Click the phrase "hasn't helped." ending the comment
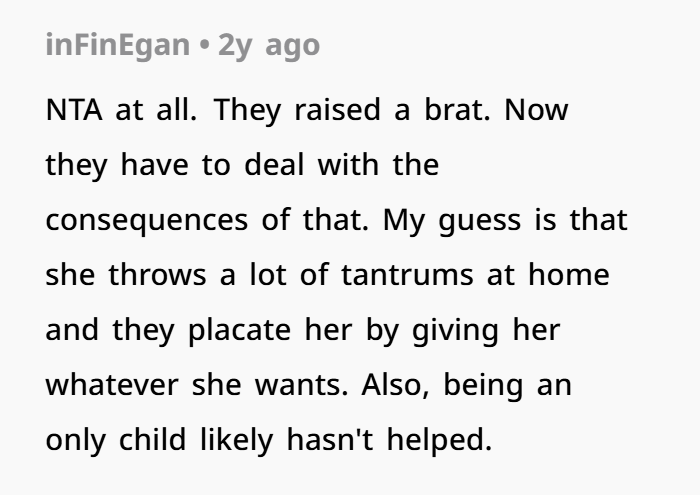Screen dimensions: 700x495 point(389,440)
